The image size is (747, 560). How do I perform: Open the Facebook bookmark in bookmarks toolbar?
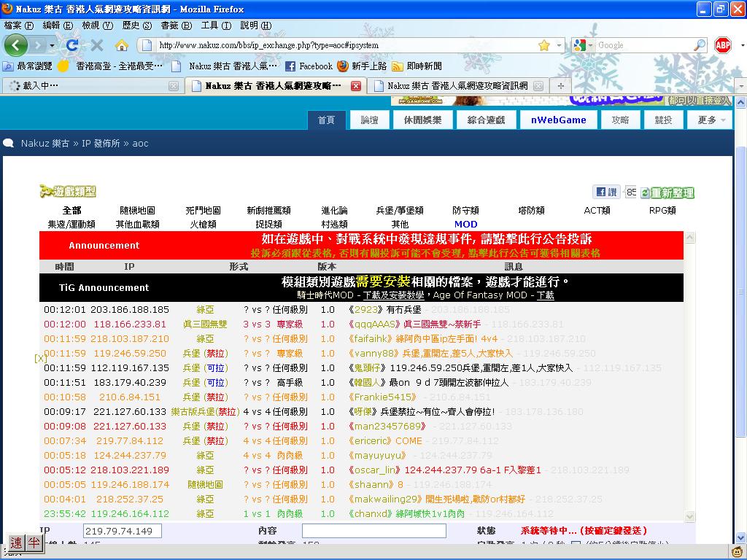309,66
